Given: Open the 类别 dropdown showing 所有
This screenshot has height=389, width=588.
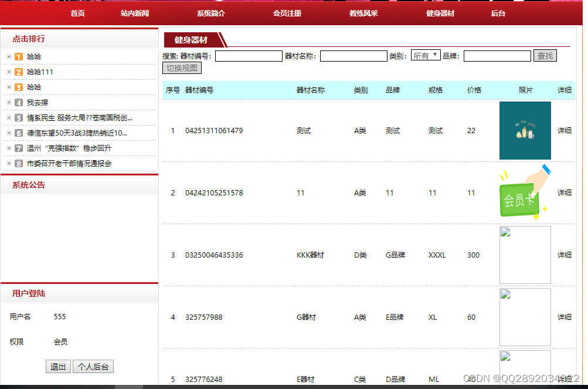Looking at the screenshot, I should (426, 55).
